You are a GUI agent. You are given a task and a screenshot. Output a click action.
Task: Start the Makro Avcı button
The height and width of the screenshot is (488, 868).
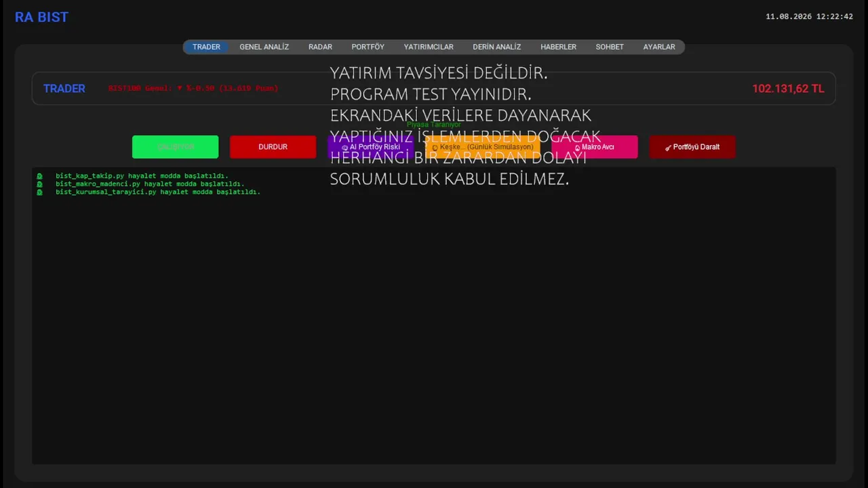tap(595, 147)
